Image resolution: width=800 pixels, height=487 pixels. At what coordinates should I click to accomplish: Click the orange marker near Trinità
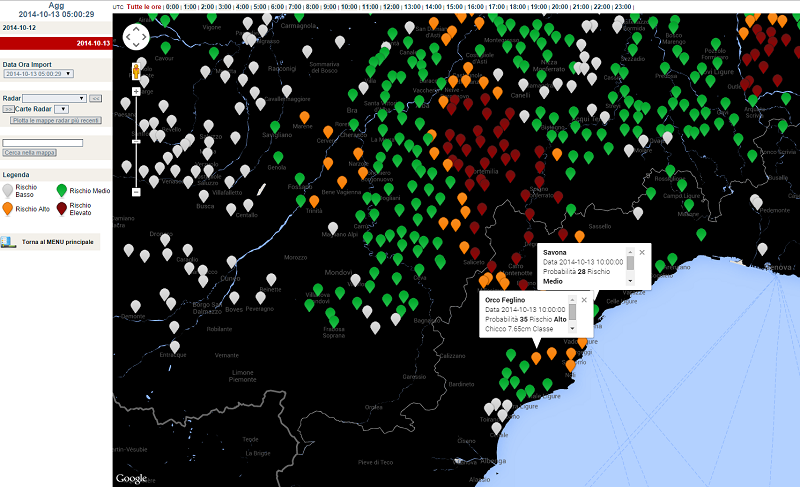coord(314,201)
